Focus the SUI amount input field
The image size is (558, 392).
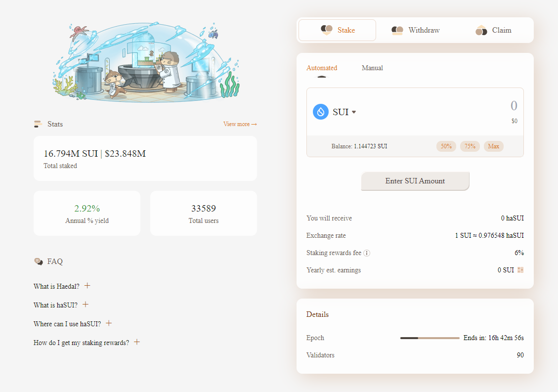click(x=514, y=106)
